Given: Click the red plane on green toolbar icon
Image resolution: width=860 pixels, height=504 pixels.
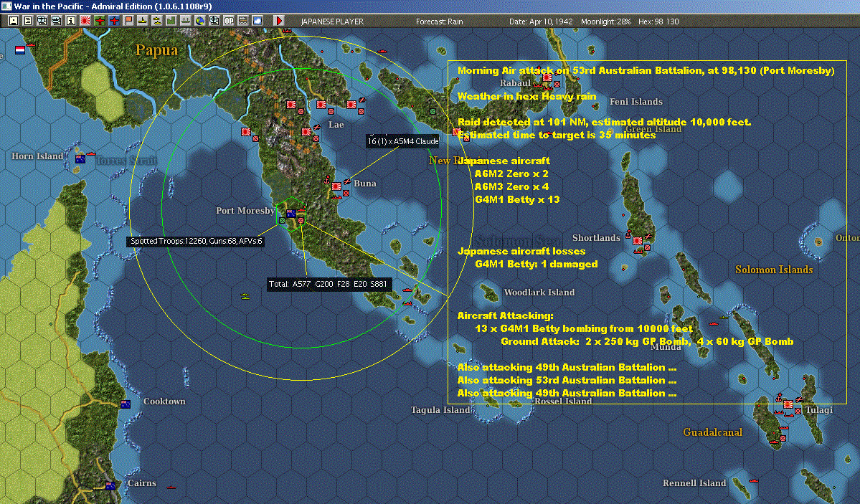Looking at the screenshot, I should [x=99, y=21].
